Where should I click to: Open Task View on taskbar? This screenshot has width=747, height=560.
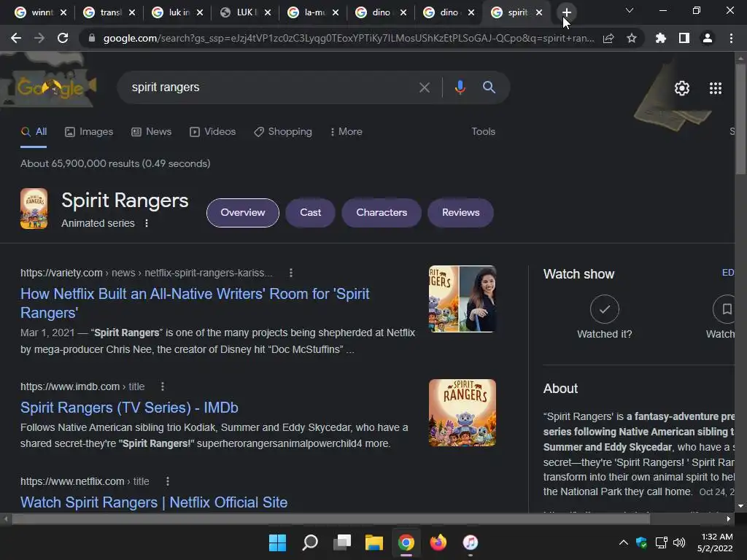342,542
